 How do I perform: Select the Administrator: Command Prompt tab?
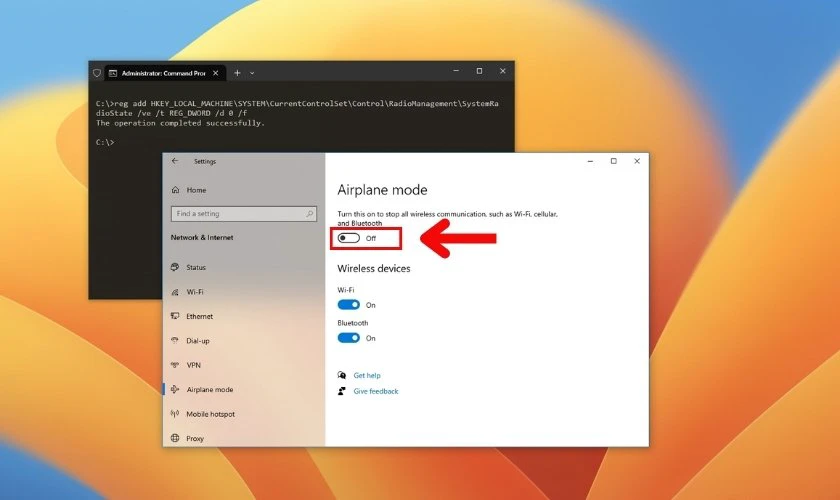(x=164, y=73)
